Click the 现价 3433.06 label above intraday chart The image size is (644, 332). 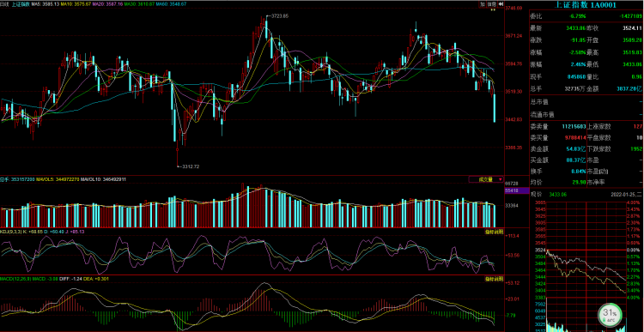pyautogui.click(x=549, y=194)
